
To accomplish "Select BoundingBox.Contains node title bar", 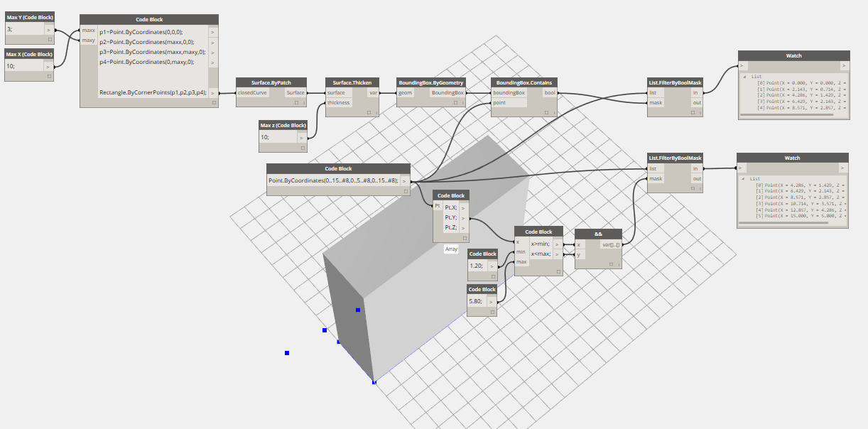I will (x=525, y=82).
